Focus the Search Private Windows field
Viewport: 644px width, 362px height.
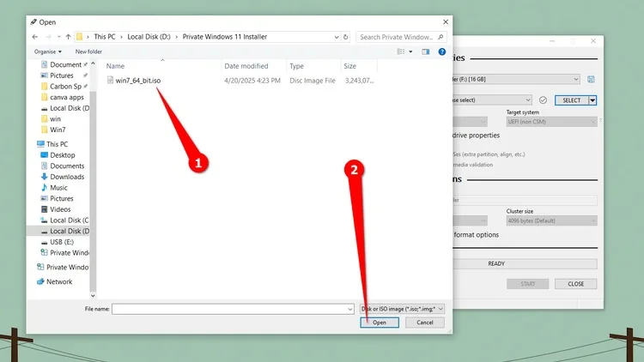pyautogui.click(x=397, y=37)
